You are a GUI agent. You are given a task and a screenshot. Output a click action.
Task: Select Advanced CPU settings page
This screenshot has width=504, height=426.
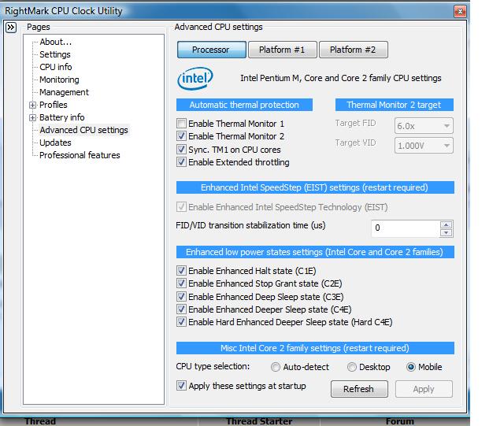point(84,130)
